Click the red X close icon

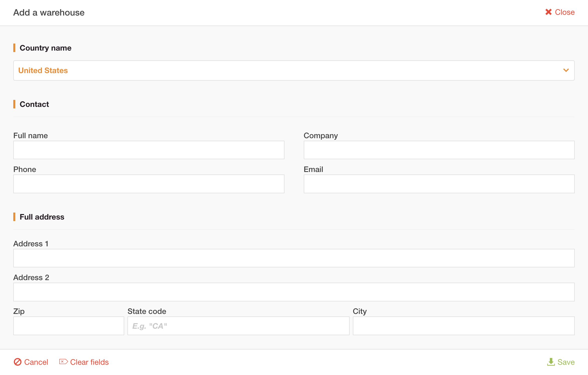coord(548,12)
